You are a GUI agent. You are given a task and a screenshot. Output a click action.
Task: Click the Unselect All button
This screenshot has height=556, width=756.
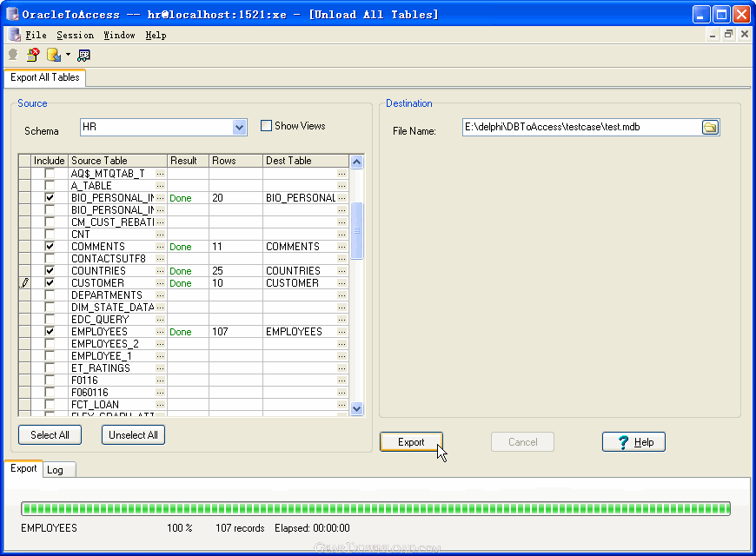pos(133,435)
